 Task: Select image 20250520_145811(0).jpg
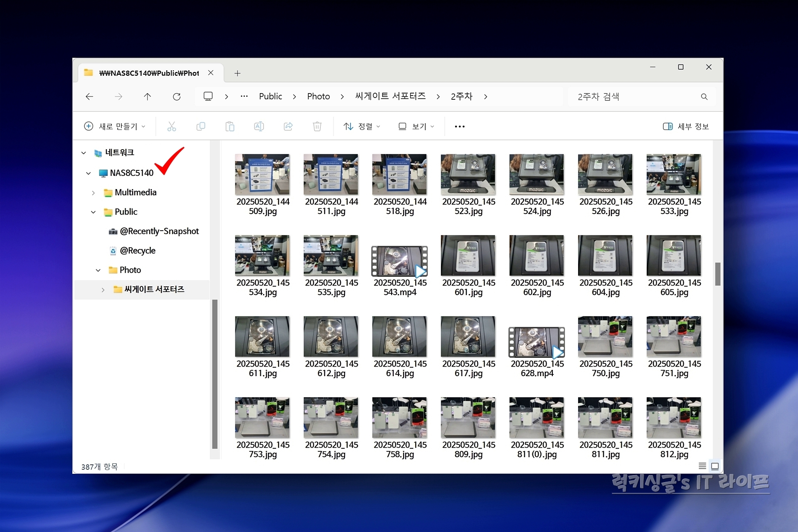tap(537, 428)
